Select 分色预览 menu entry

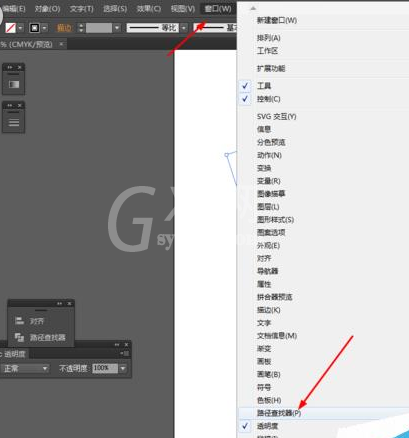coord(323,142)
